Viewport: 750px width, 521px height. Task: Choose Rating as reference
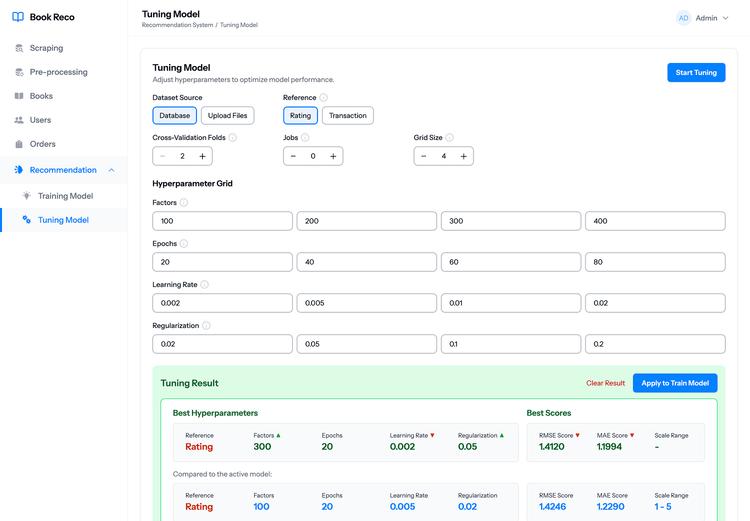(300, 115)
